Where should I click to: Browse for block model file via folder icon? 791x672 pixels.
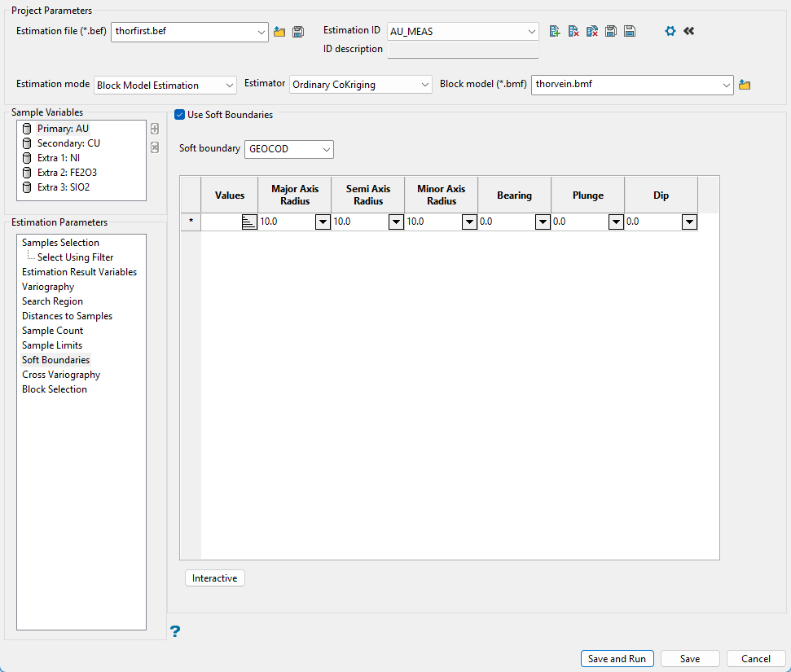[x=744, y=85]
